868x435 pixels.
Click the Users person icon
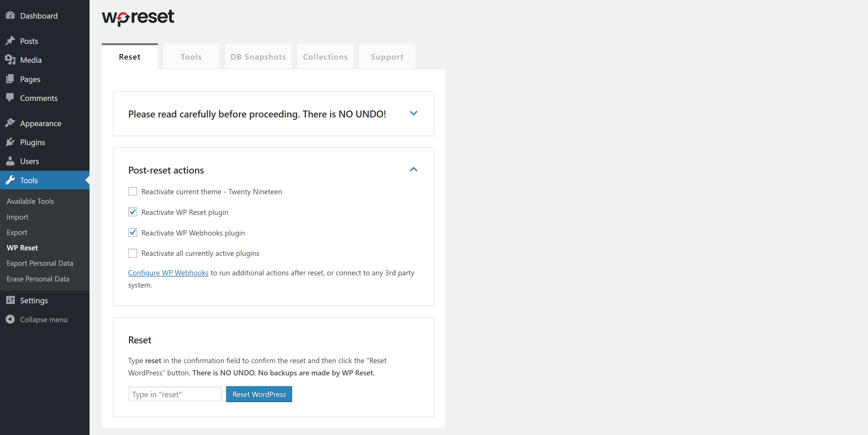click(x=10, y=161)
